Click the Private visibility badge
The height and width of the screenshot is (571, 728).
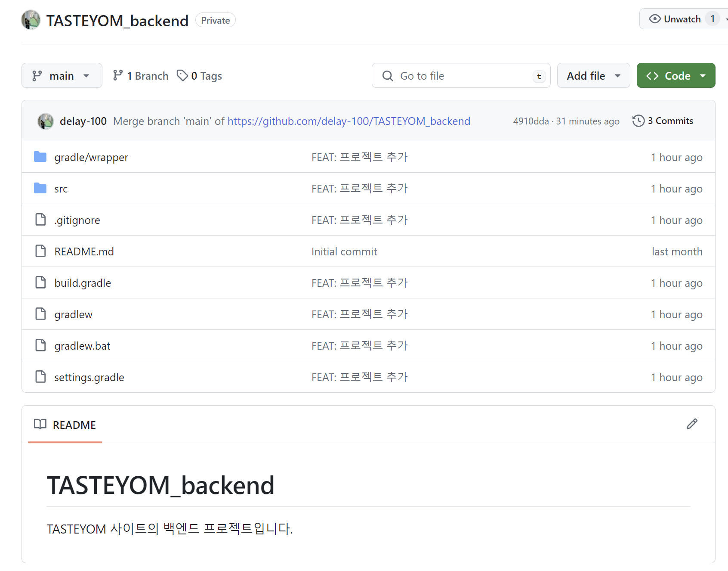click(216, 20)
